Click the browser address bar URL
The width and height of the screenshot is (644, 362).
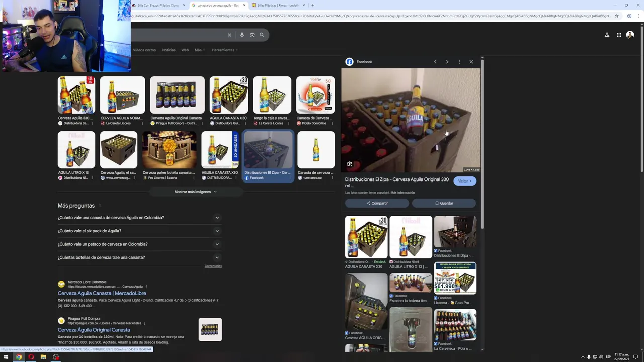pyautogui.click(x=371, y=16)
